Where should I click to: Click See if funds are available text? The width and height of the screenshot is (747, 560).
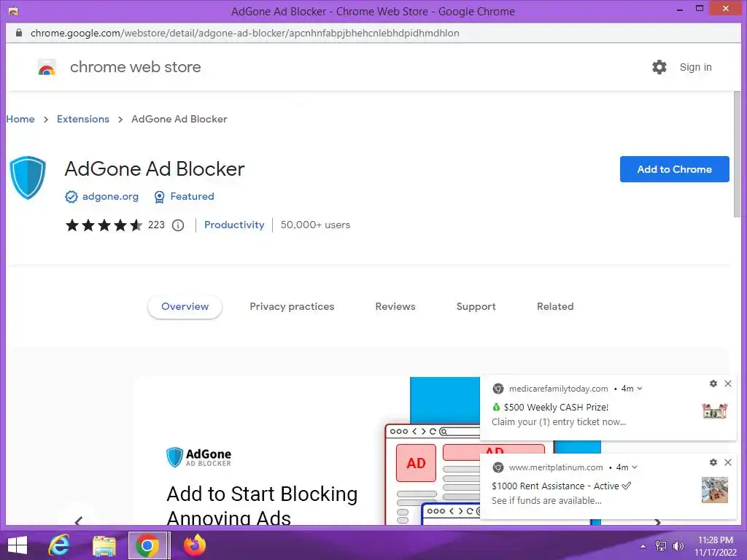click(x=546, y=501)
